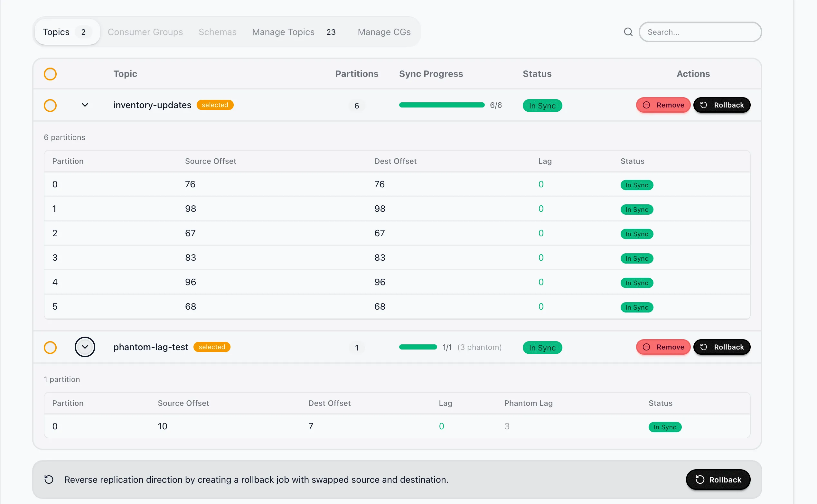The height and width of the screenshot is (504, 817).
Task: Click the search magnifier icon
Action: [x=628, y=32]
